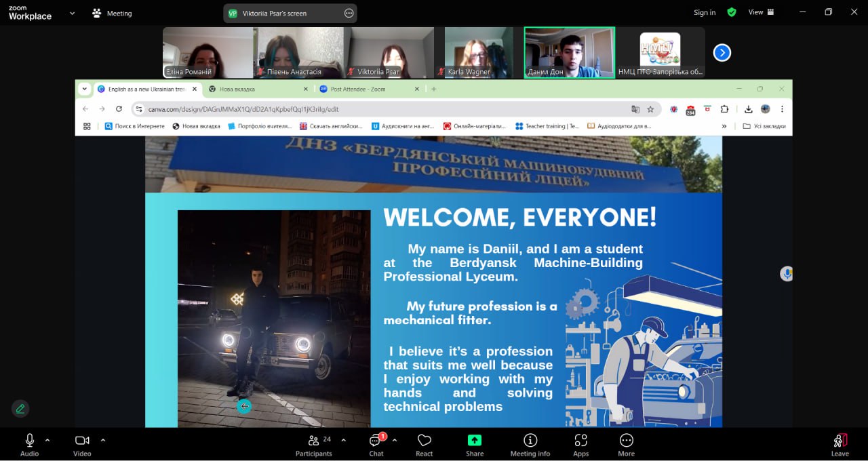Open the browser tab search dropdown
The image size is (868, 461).
[x=84, y=89]
